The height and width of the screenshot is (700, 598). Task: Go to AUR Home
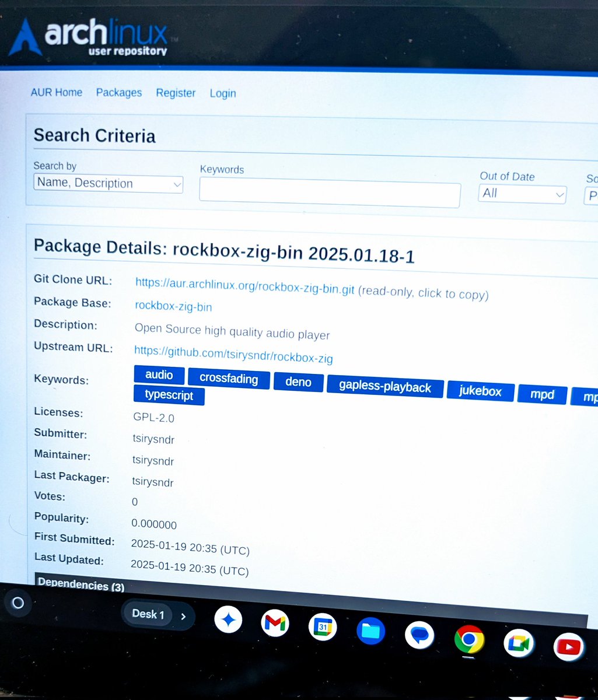click(57, 92)
